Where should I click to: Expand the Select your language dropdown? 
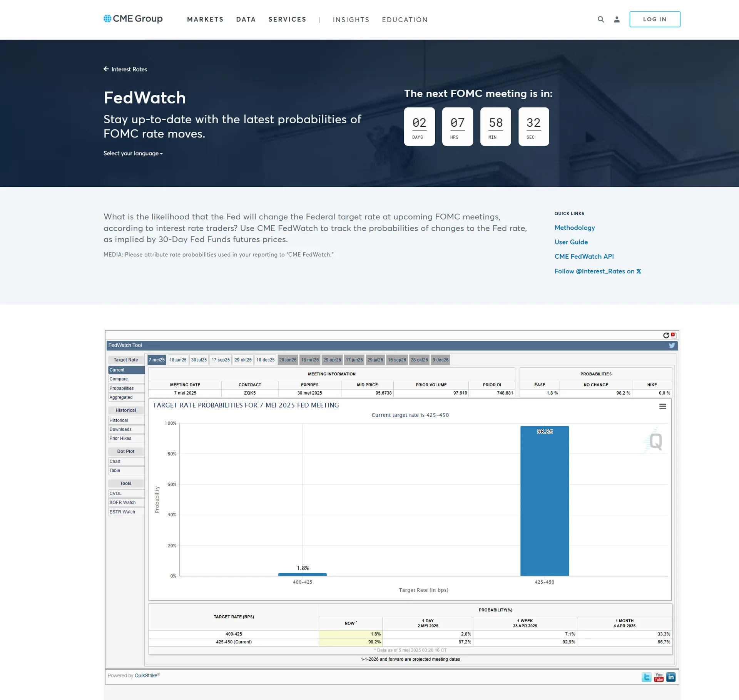(133, 153)
